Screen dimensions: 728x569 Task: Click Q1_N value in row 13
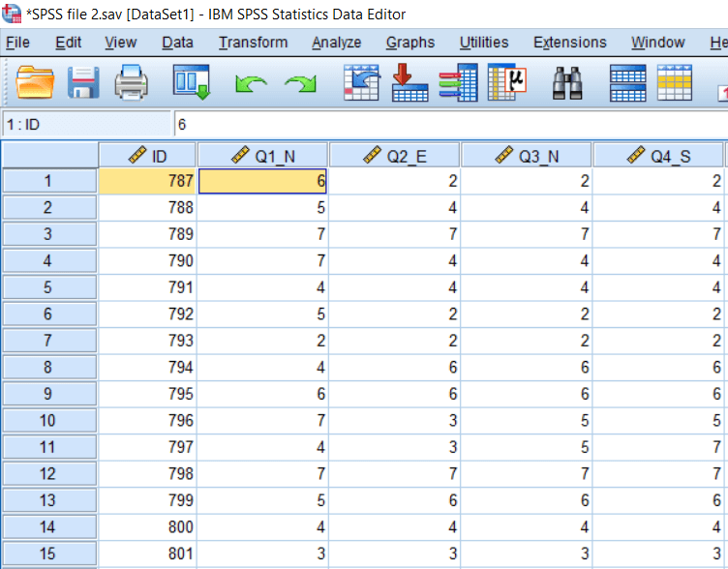click(262, 500)
